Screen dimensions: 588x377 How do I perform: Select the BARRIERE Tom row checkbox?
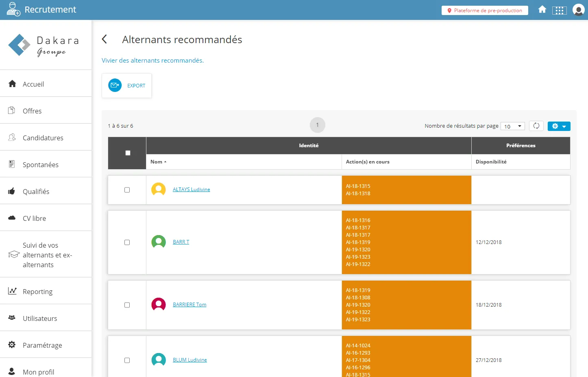click(127, 305)
